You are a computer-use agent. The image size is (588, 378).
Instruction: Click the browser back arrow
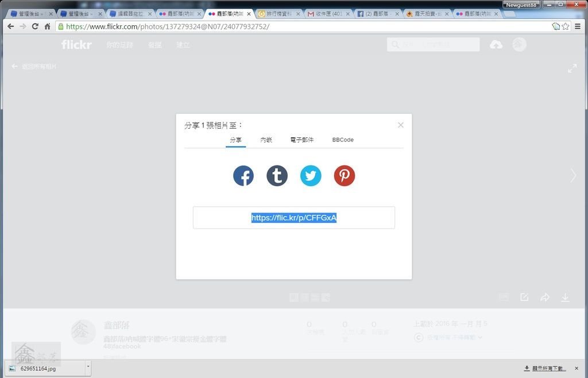click(x=11, y=26)
